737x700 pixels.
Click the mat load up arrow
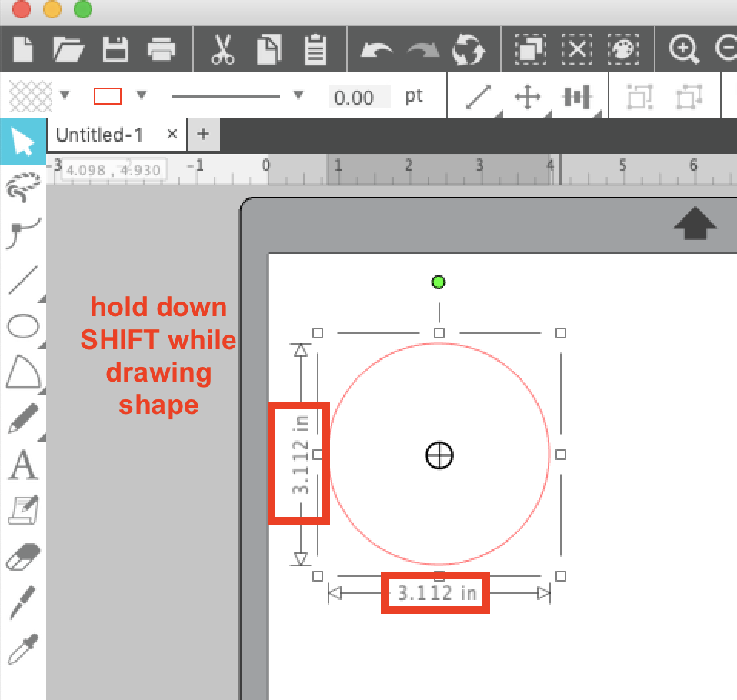695,223
